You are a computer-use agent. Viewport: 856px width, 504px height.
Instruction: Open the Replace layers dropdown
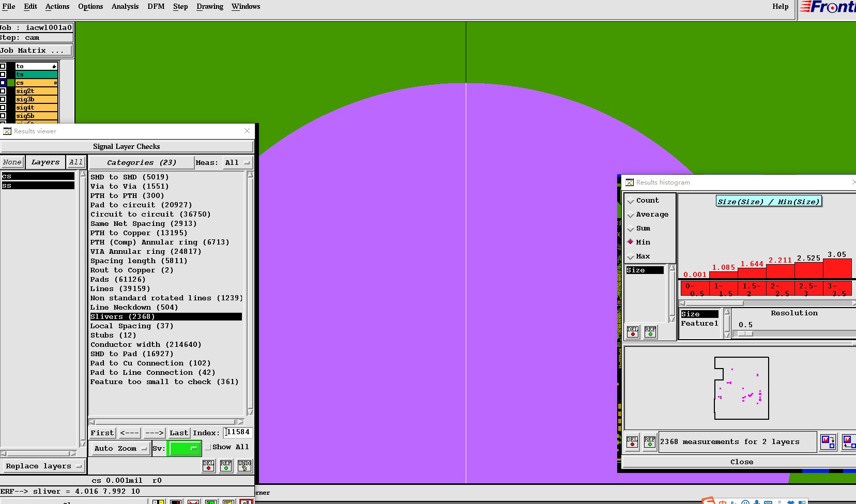pyautogui.click(x=43, y=466)
